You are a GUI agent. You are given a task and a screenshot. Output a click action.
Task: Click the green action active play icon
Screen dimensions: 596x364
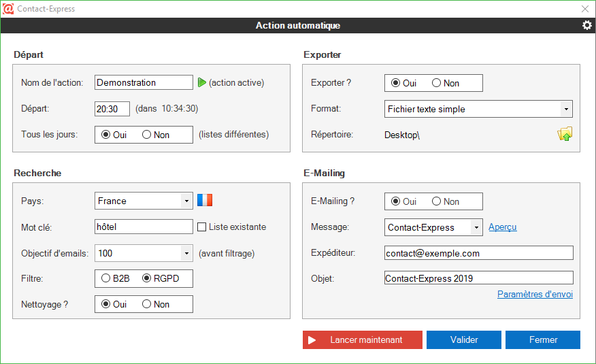click(x=202, y=82)
